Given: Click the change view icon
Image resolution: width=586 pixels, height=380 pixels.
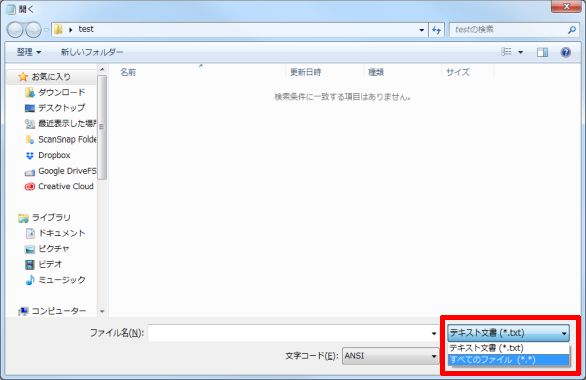Looking at the screenshot, I should 506,52.
